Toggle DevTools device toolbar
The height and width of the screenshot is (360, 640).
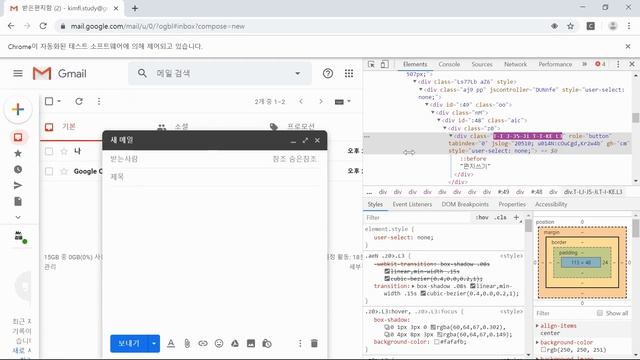[384, 64]
